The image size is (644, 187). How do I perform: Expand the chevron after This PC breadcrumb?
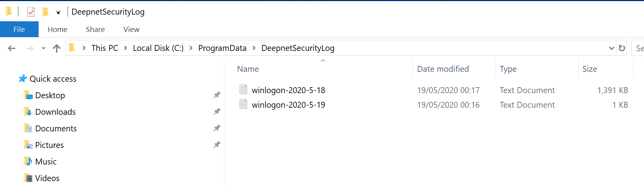coord(125,48)
